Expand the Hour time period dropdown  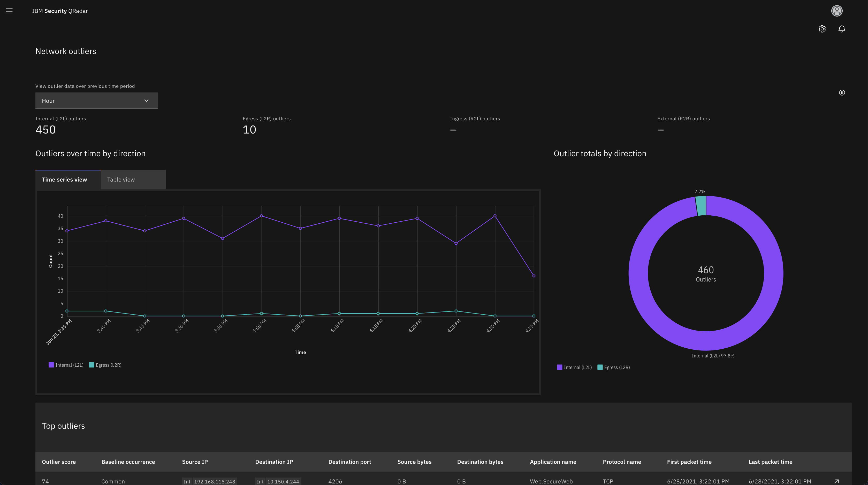click(96, 101)
